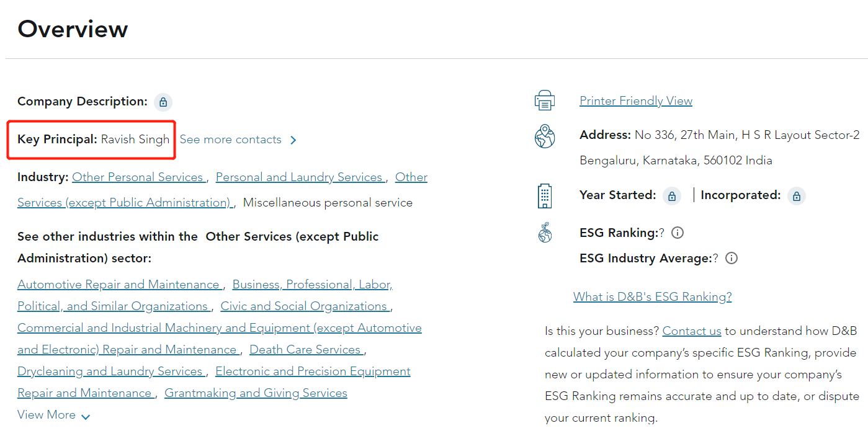Click the lock icon next to Incorporated
The image size is (868, 436).
tap(796, 196)
